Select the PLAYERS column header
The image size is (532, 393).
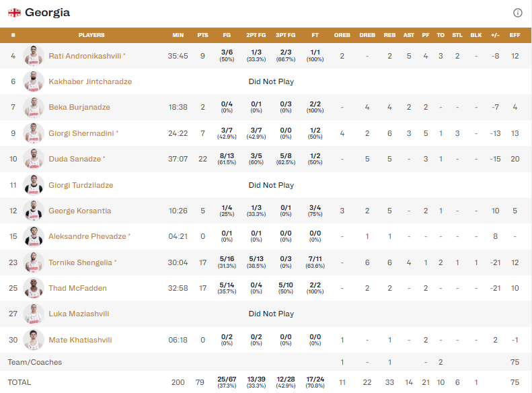click(x=91, y=35)
